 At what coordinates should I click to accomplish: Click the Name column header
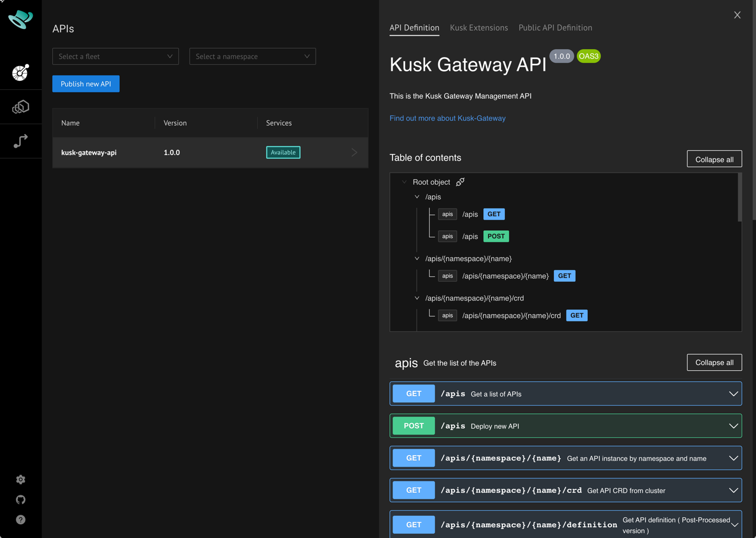pos(70,123)
